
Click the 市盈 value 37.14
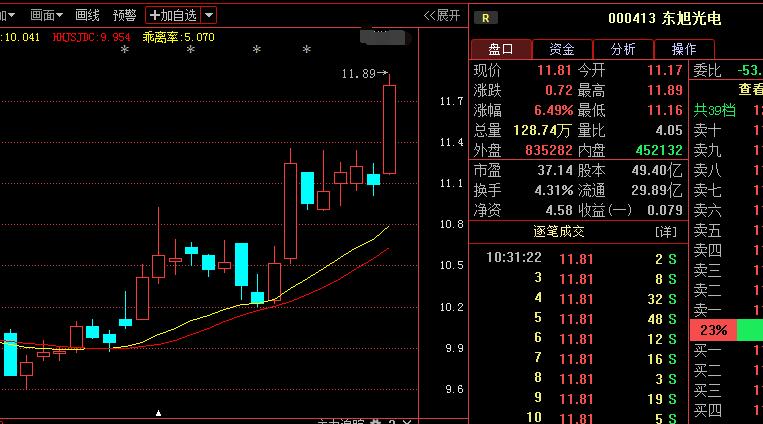tap(555, 170)
